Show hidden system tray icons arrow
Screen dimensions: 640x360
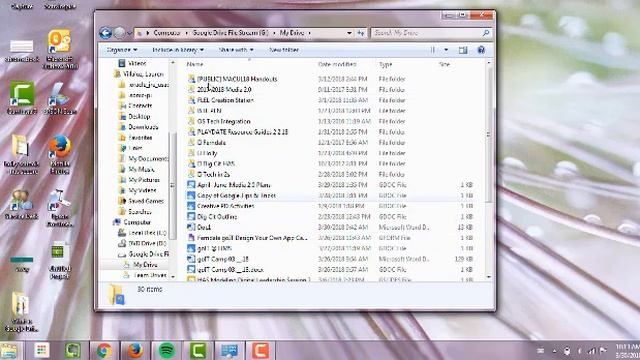554,351
